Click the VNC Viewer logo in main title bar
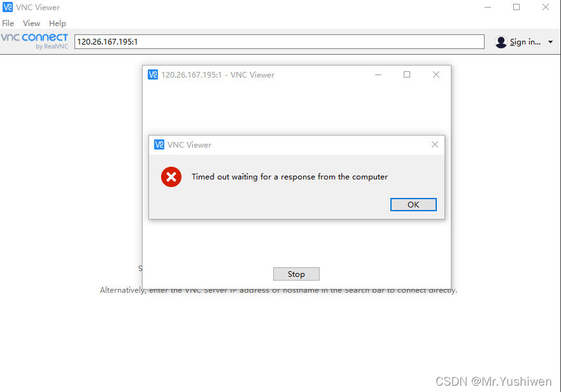The image size is (561, 392). (x=8, y=7)
